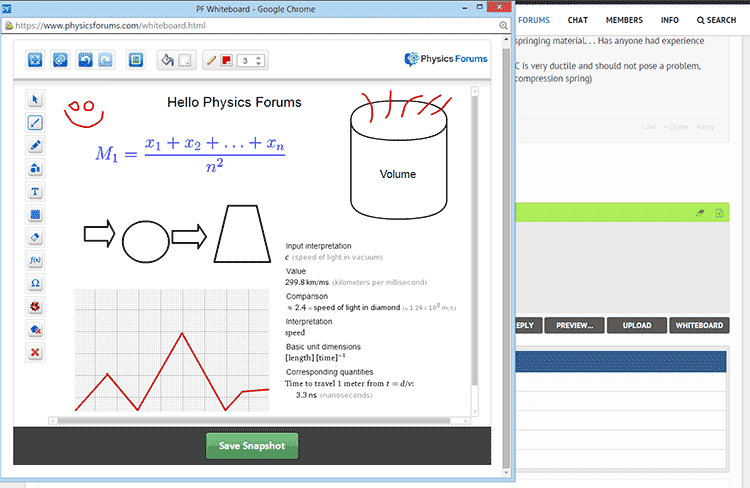
Task: Click the zoom magnifier icon in address bar
Action: coord(503,25)
